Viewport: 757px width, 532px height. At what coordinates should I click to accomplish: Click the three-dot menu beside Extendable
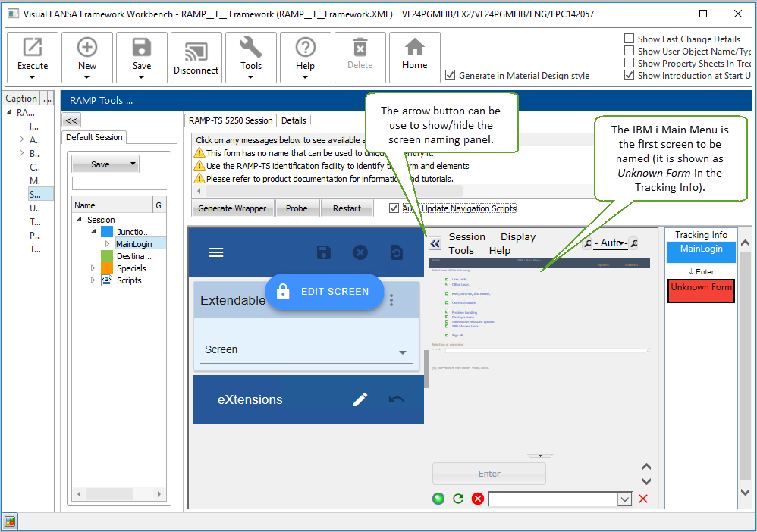pos(391,300)
